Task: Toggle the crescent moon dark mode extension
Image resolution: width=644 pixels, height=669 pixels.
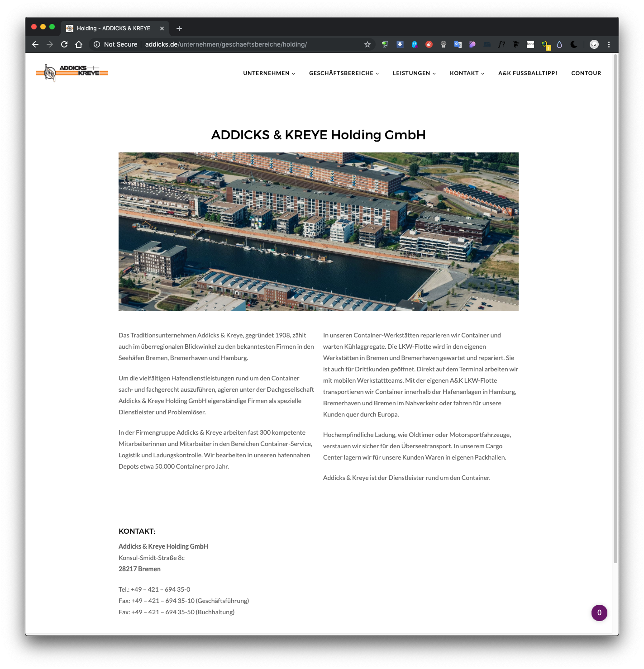Action: point(574,44)
